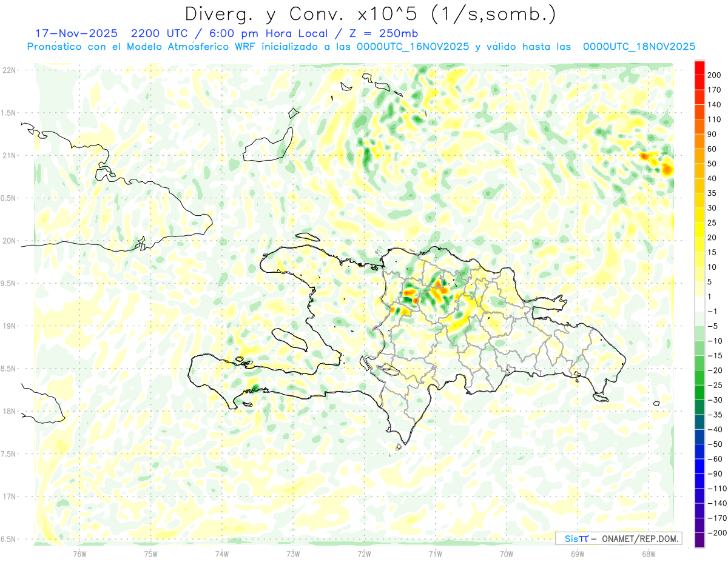Click the positive "170" color scale label
Screen dimensions: 728x562
point(715,90)
